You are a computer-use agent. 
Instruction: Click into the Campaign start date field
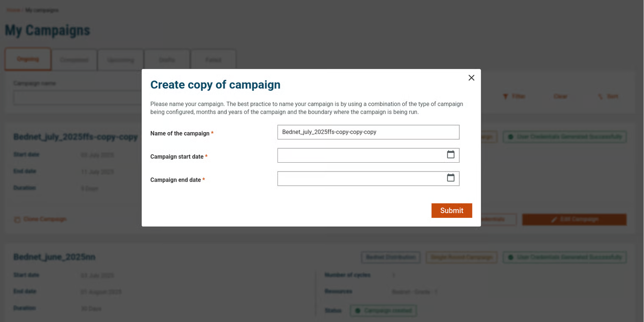point(360,155)
